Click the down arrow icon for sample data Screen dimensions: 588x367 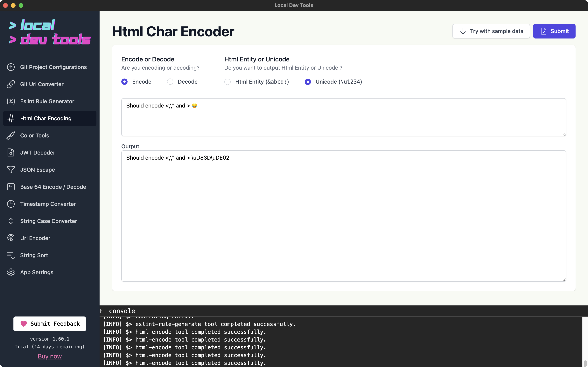pyautogui.click(x=463, y=31)
